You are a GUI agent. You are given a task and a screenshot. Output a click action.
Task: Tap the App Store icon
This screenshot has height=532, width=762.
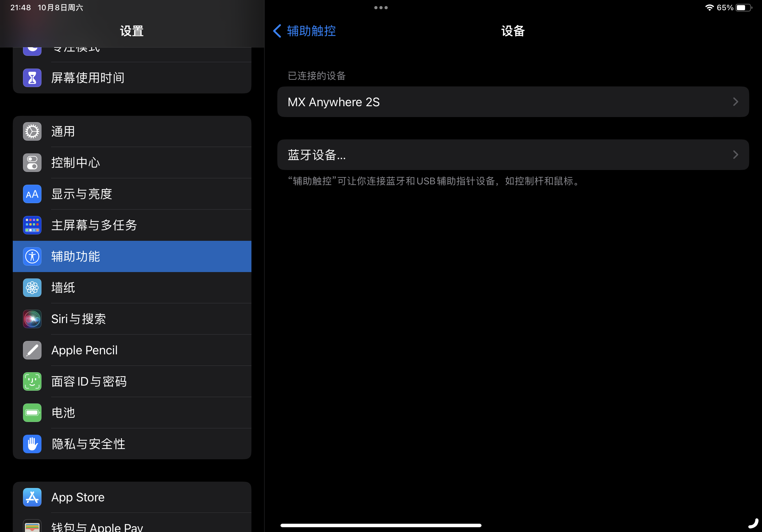pyautogui.click(x=32, y=497)
